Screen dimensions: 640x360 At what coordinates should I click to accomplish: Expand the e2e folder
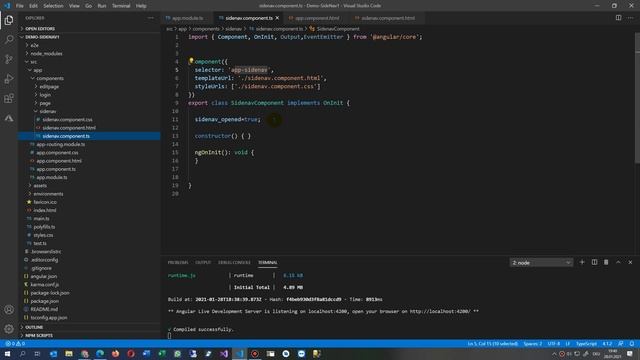tap(34, 45)
